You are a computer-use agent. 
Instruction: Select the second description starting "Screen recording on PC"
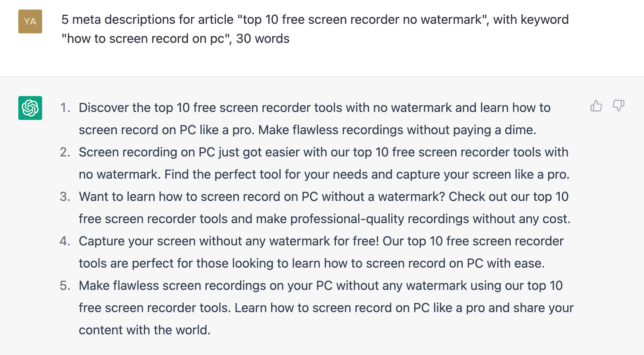pos(324,163)
